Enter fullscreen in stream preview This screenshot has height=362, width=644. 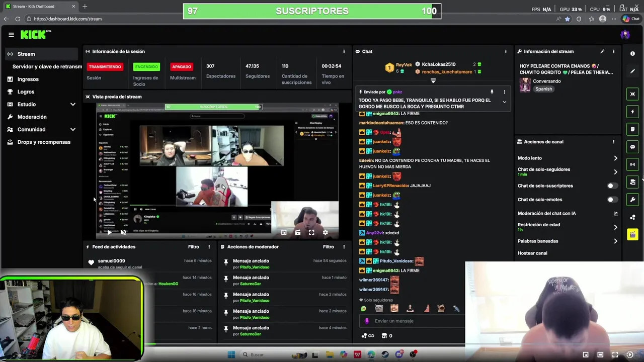pyautogui.click(x=311, y=232)
